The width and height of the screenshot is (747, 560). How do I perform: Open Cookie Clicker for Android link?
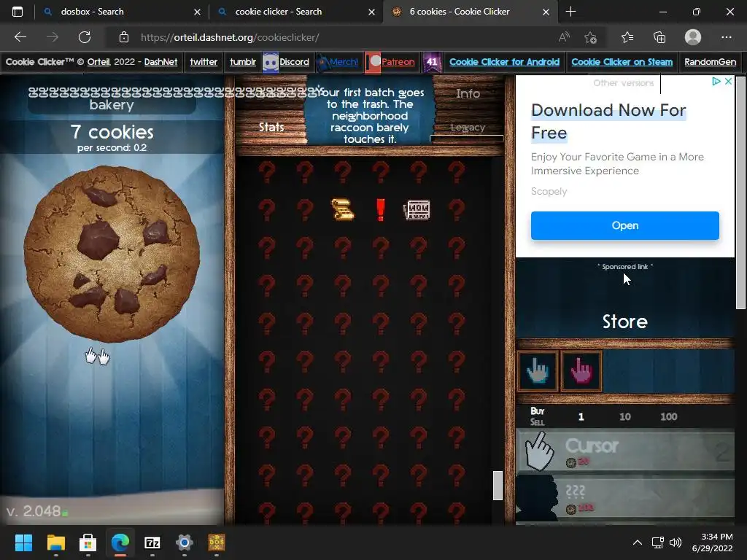[x=505, y=62]
